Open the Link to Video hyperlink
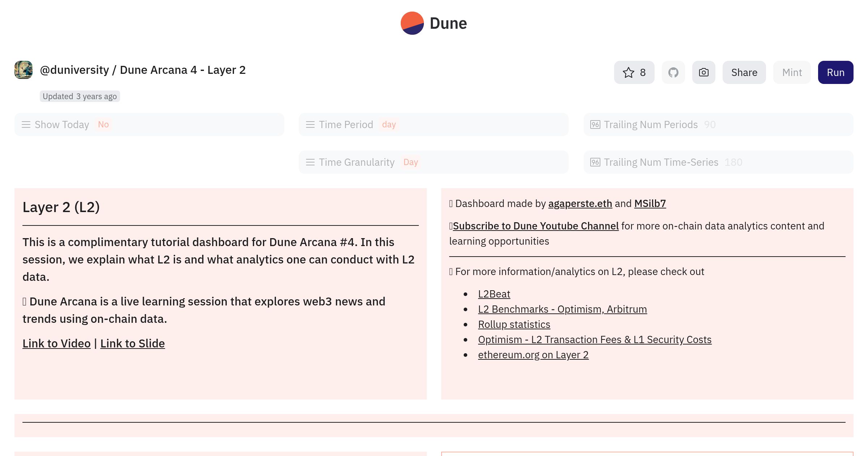This screenshot has width=868, height=456. [x=56, y=343]
